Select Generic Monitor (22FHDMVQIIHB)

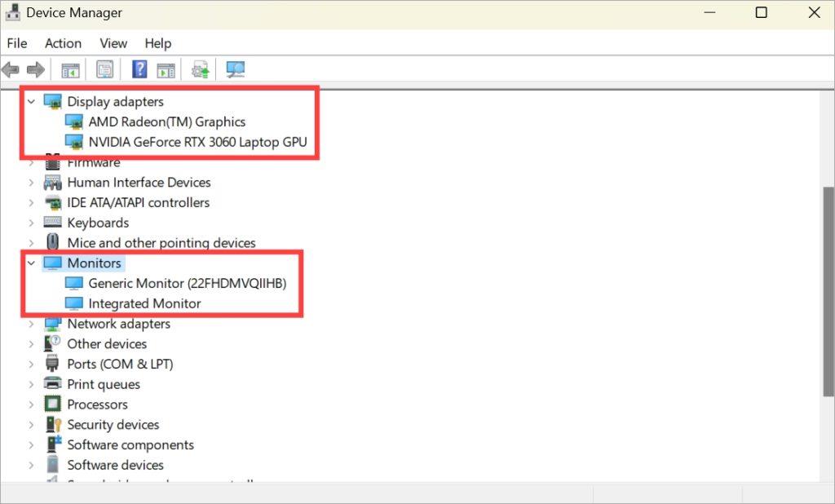pos(188,283)
